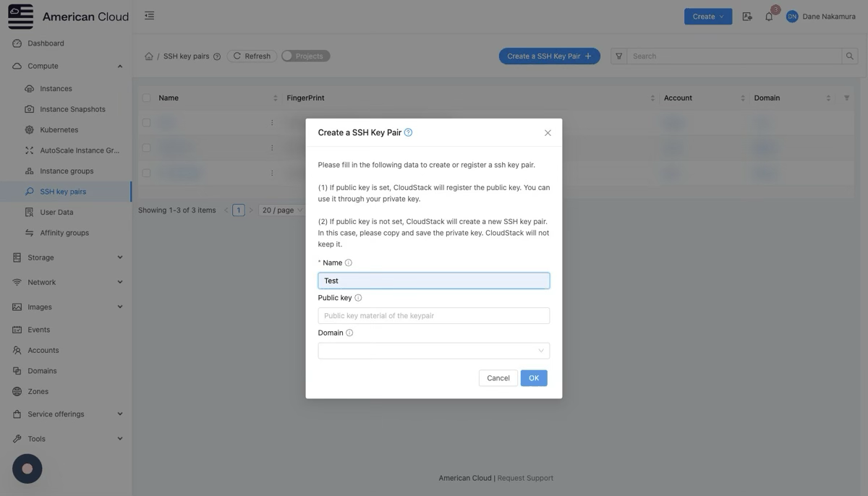Go to Instances in the sidebar
Screen dimensions: 868x496
(x=56, y=89)
